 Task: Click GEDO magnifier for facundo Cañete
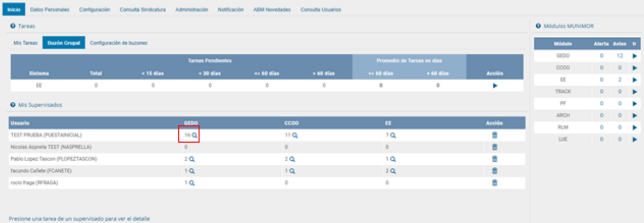coord(192,171)
